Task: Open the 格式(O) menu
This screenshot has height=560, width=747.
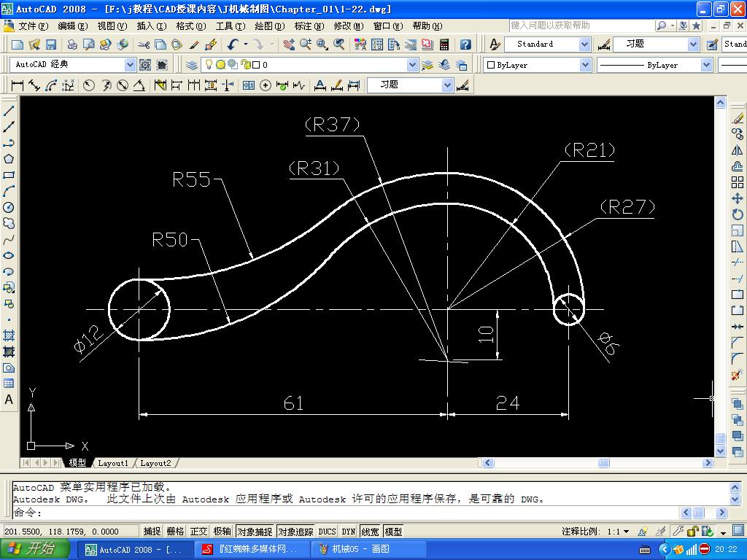Action: tap(190, 26)
